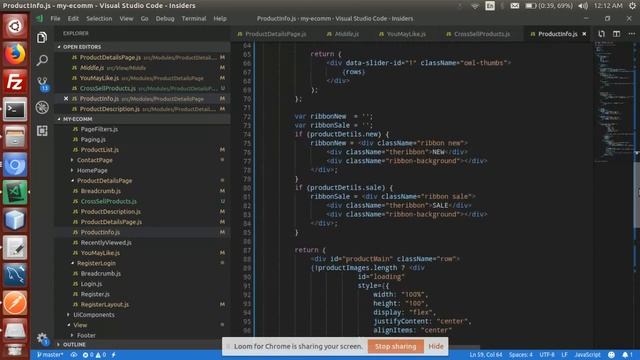Collapse the View folder
The image size is (640, 360).
pyautogui.click(x=80, y=325)
